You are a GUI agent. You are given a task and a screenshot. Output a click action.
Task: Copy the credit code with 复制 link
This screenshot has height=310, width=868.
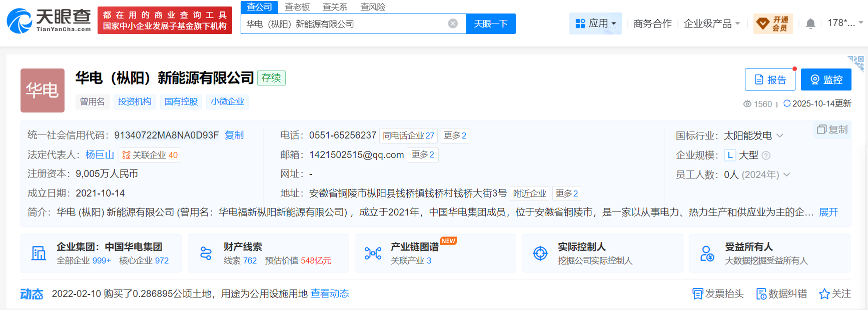pos(234,135)
